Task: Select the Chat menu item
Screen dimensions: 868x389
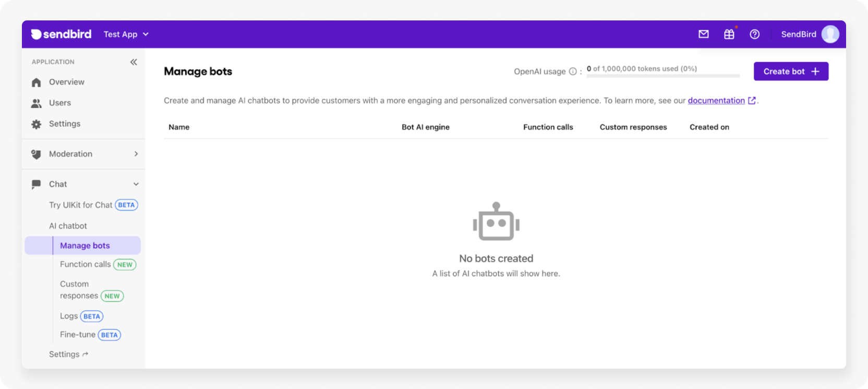Action: click(58, 184)
